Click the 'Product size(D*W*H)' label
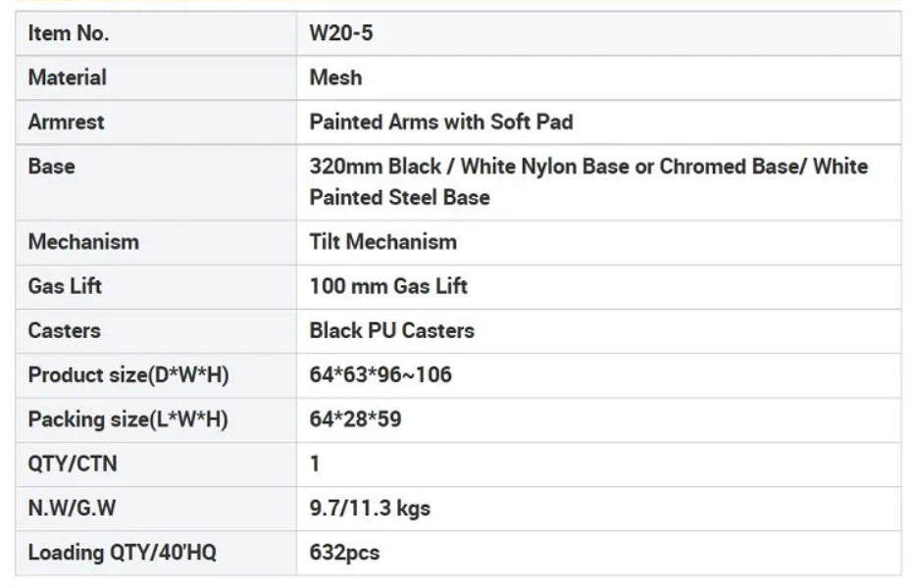The image size is (915, 588). tap(128, 375)
